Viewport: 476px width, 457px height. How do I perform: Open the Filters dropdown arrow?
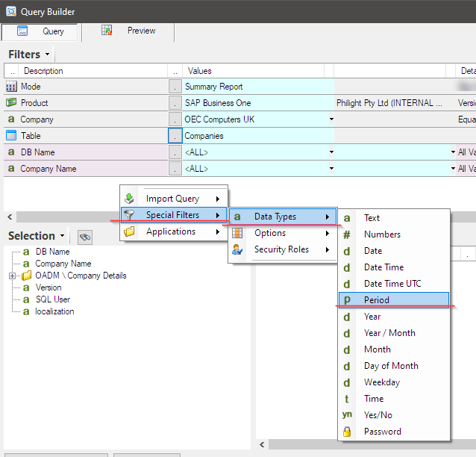[47, 55]
